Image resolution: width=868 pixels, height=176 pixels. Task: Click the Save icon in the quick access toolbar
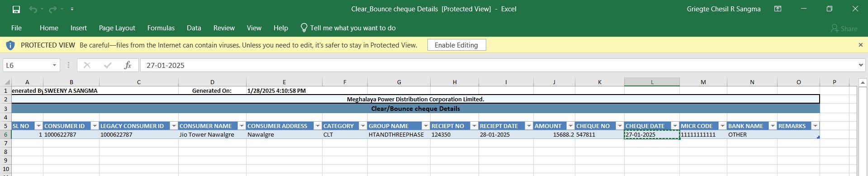pyautogui.click(x=16, y=9)
